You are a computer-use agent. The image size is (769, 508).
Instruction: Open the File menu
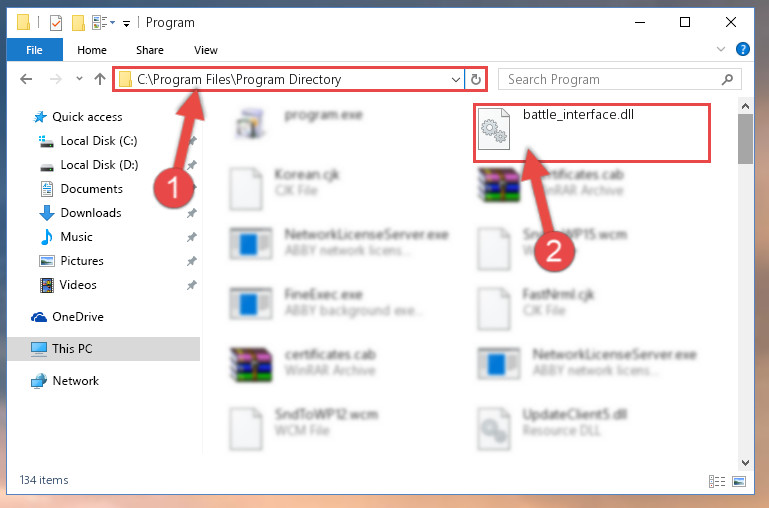tap(34, 50)
